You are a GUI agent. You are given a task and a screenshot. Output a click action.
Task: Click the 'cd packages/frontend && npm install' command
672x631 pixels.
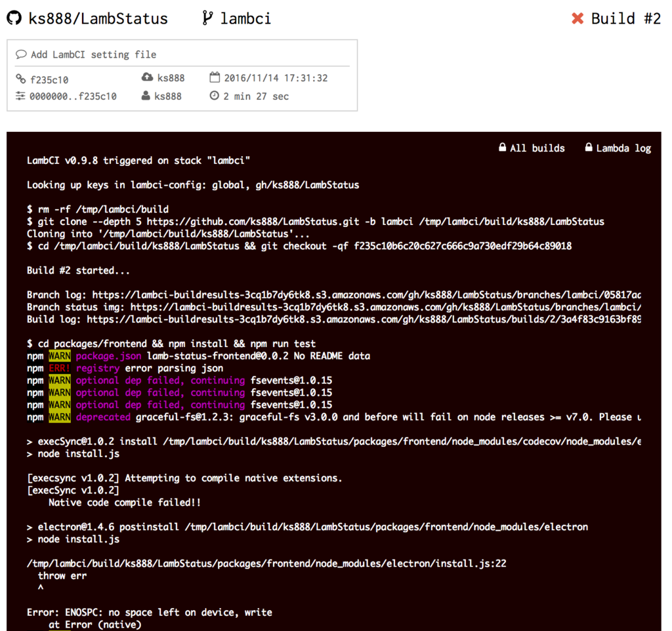click(171, 344)
